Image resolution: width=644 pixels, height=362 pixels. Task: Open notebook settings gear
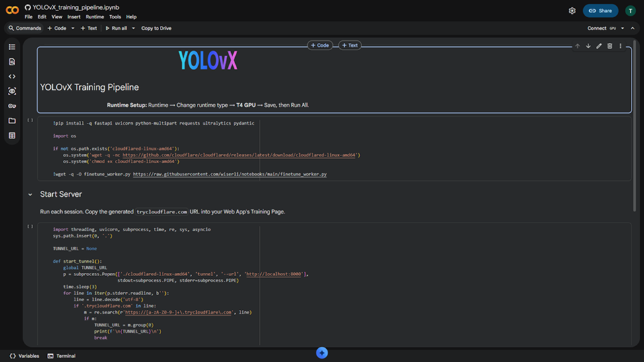pos(572,11)
